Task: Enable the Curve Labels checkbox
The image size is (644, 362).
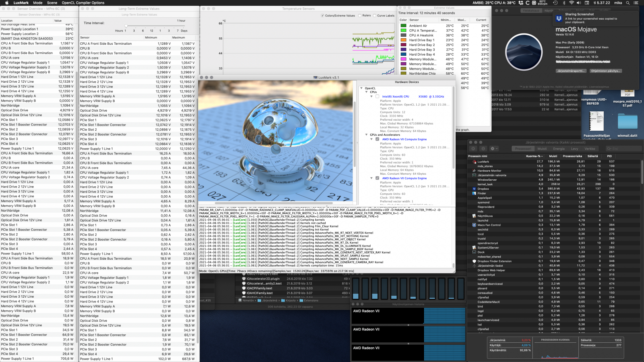Action: coord(374,15)
